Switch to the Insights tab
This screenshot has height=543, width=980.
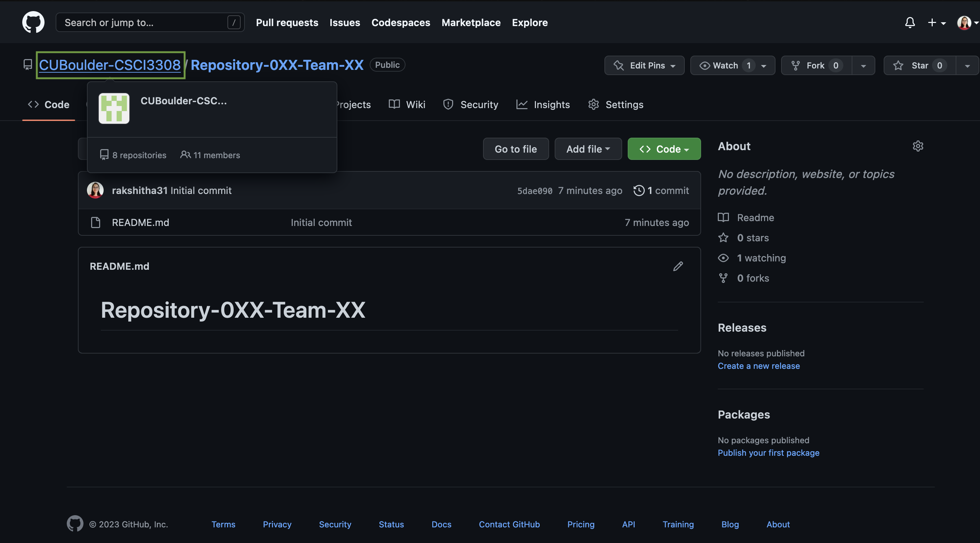click(x=543, y=105)
